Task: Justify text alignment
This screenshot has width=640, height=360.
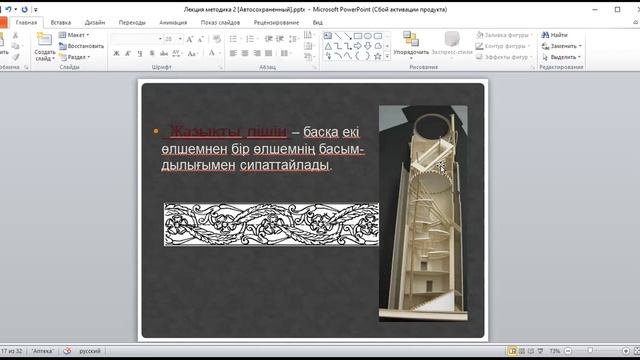Action: click(269, 53)
